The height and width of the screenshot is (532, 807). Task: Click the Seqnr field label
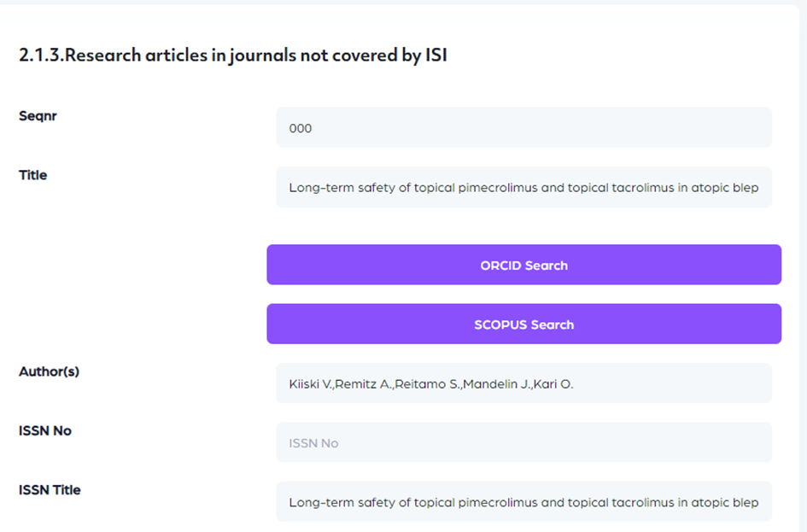38,116
